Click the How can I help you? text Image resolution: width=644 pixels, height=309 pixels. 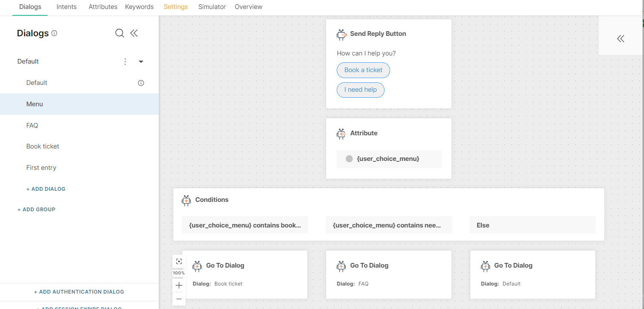click(366, 53)
